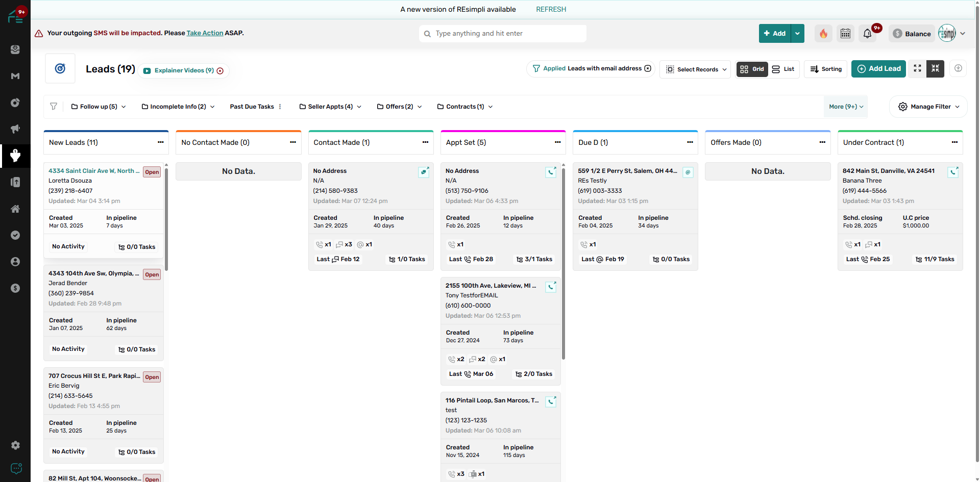The height and width of the screenshot is (482, 980).
Task: Select Past Due Tasks filter
Action: click(252, 107)
